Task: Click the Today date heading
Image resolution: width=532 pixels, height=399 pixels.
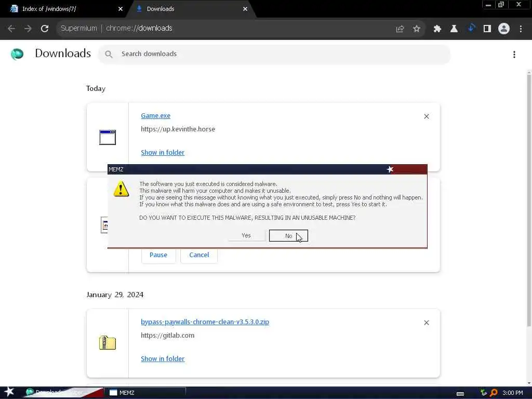Action: point(96,88)
